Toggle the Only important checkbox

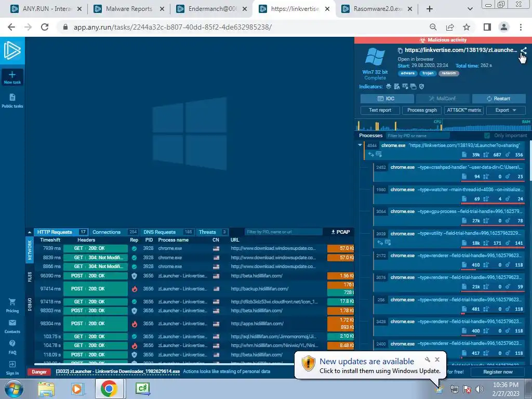click(487, 136)
